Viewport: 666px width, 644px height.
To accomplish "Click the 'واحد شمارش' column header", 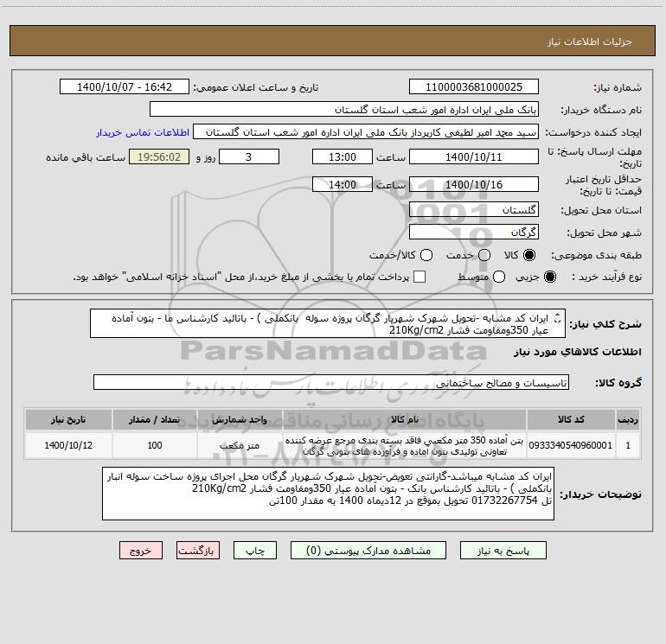I will click(x=240, y=419).
